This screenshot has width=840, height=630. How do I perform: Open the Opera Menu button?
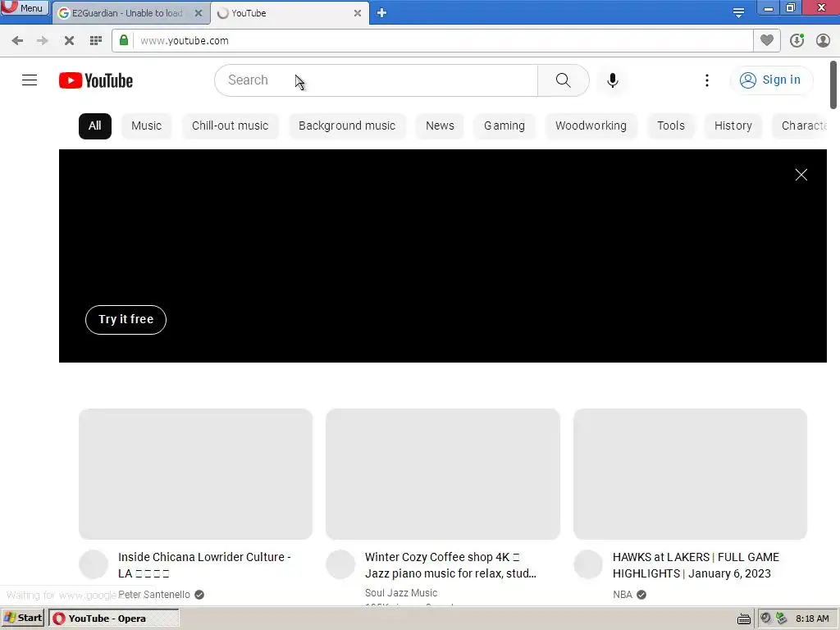click(24, 8)
